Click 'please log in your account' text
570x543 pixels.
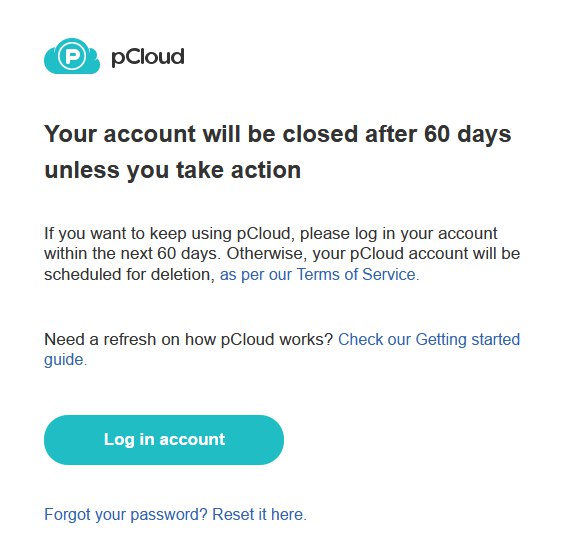[x=399, y=233]
